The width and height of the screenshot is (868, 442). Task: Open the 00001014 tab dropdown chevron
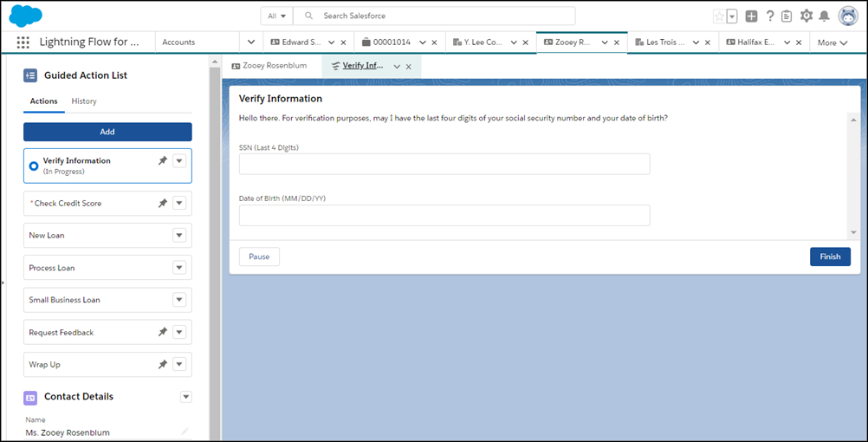(423, 42)
